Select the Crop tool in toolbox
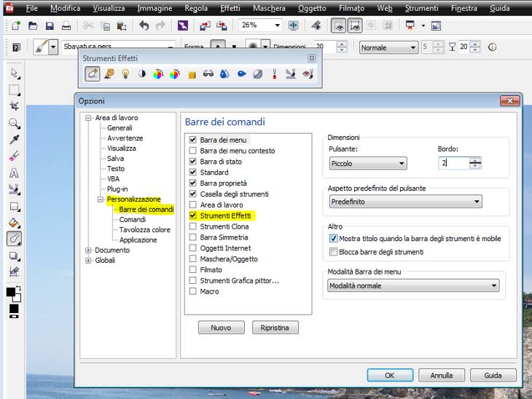The width and height of the screenshot is (532, 399). 14,106
